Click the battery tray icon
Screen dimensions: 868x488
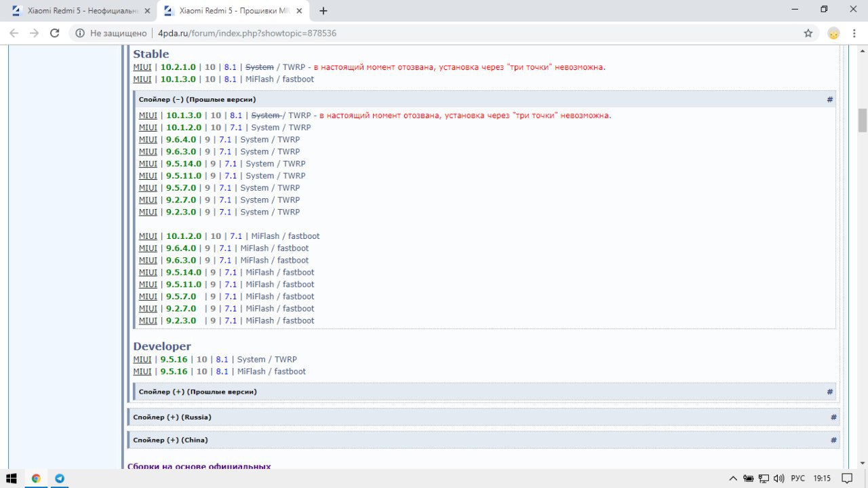[748, 478]
